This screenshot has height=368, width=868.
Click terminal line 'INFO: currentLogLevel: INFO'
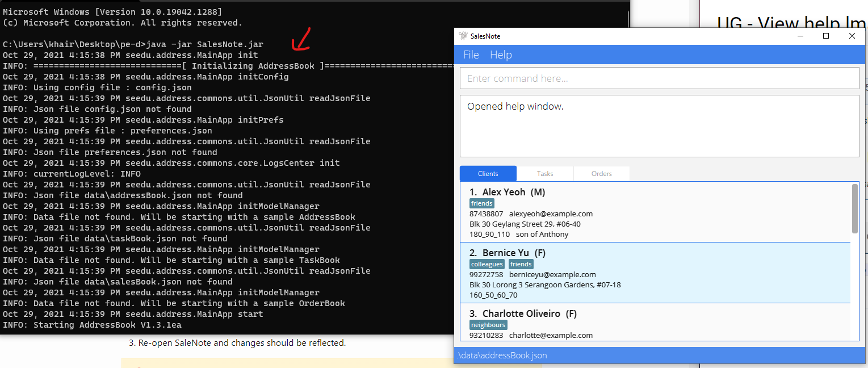[72, 174]
